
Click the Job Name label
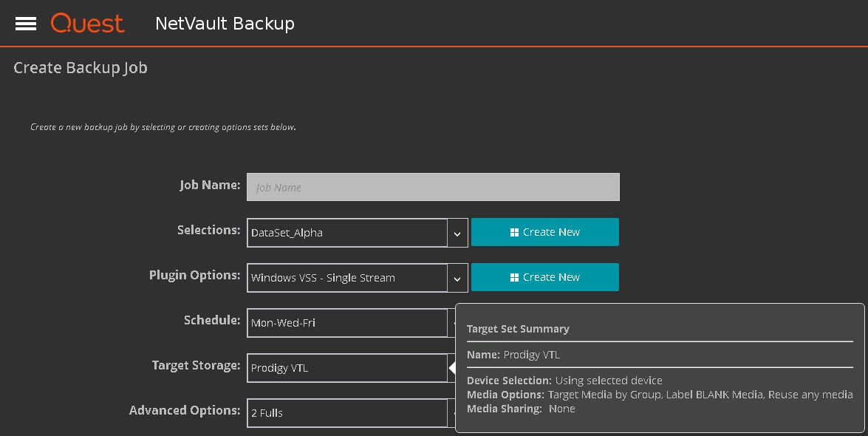tap(210, 185)
